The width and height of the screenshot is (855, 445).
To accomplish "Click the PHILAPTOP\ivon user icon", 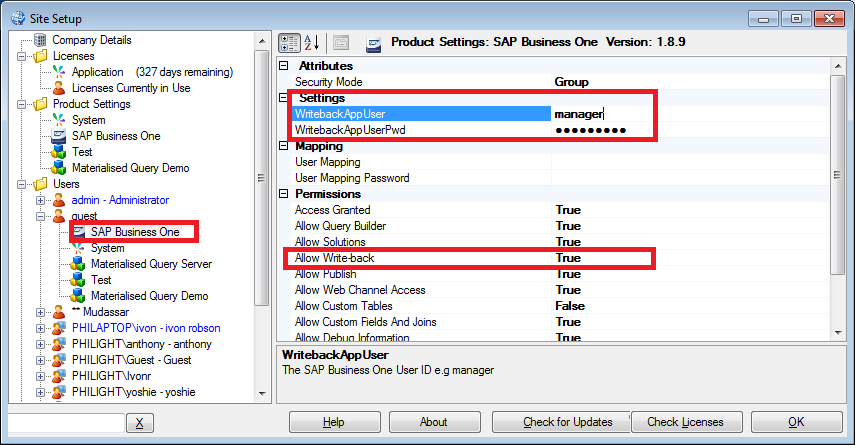I will (59, 328).
